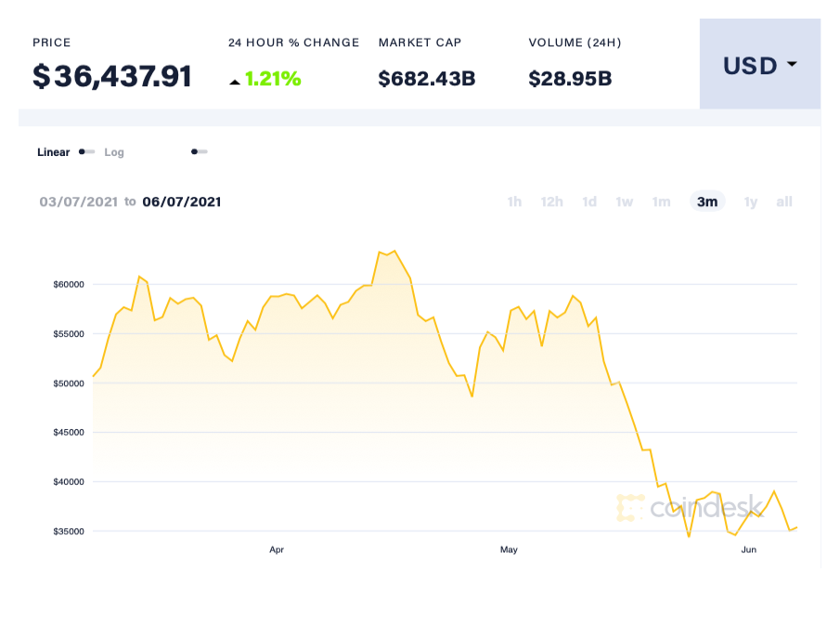Screen dimensions: 840x624
Task: Click the CoinDesk logo icon on the chart
Action: coord(629,509)
